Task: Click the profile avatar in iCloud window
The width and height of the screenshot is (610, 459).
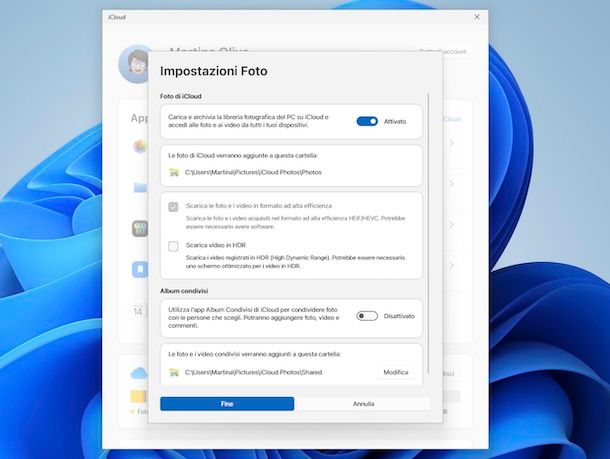Action: 134,64
